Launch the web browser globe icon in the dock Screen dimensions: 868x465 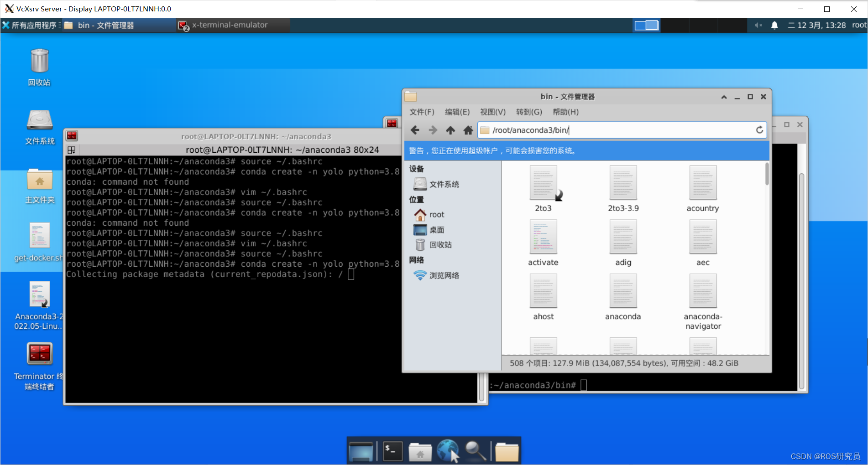tap(448, 450)
